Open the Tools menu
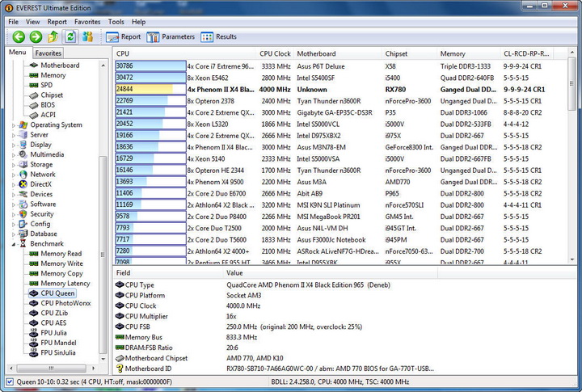 116,22
